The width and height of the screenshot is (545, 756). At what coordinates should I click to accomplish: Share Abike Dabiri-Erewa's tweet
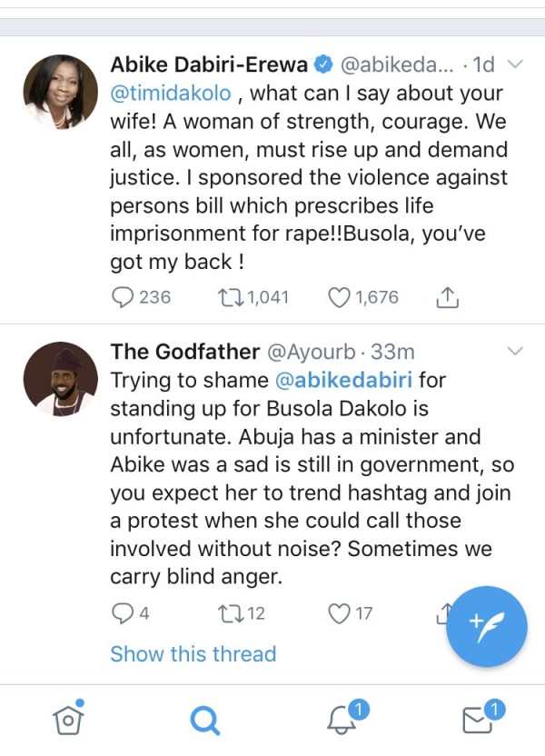coord(446,297)
